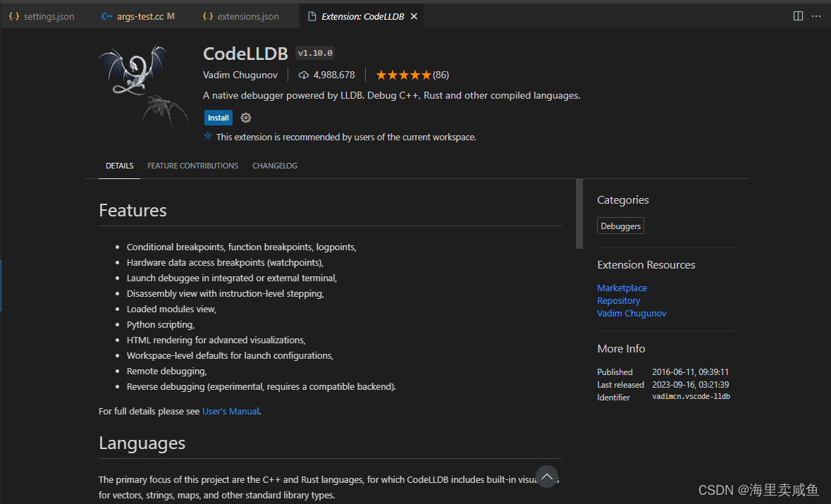
Task: Open the editor actions ellipsis menu
Action: 816,16
